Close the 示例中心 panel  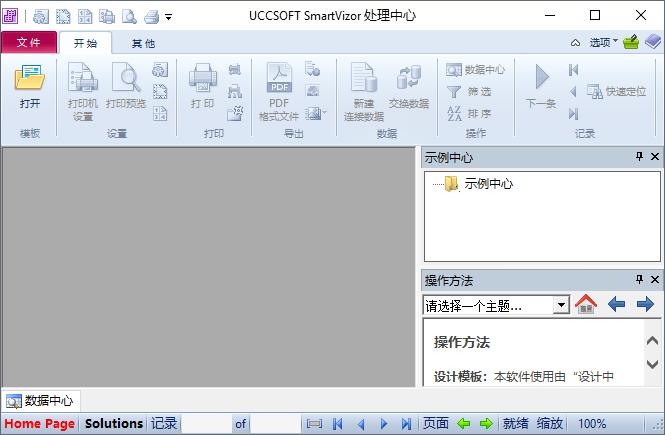pos(655,156)
